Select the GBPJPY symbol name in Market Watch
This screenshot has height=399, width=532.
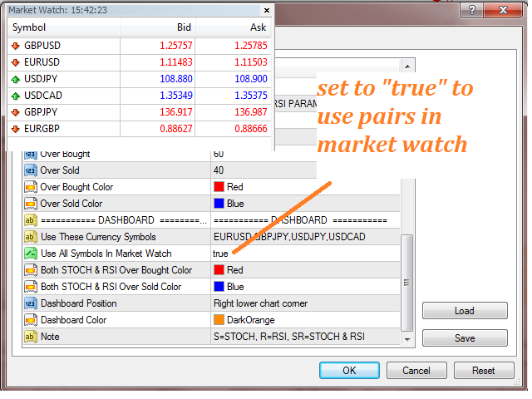(x=41, y=112)
